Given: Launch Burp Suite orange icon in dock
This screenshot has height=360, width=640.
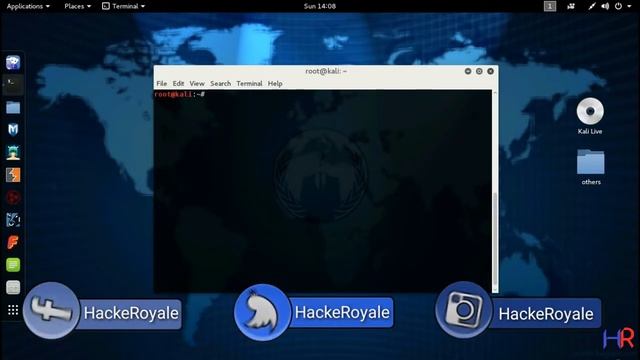Looking at the screenshot, I should pos(13,175).
